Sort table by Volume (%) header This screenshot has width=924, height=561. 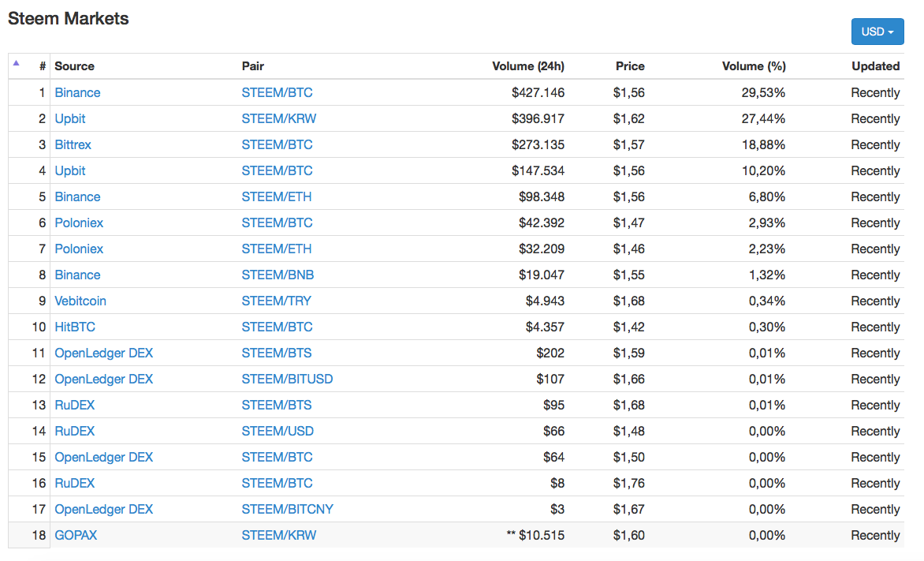[754, 66]
